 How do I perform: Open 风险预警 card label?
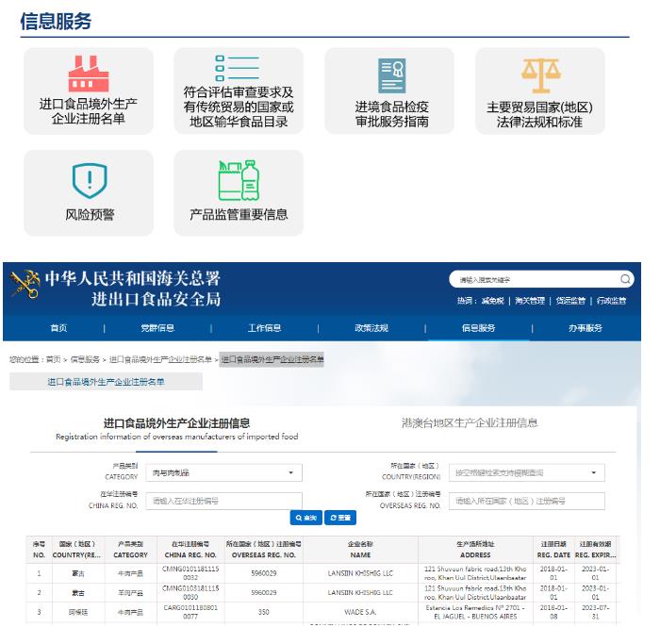pyautogui.click(x=90, y=215)
